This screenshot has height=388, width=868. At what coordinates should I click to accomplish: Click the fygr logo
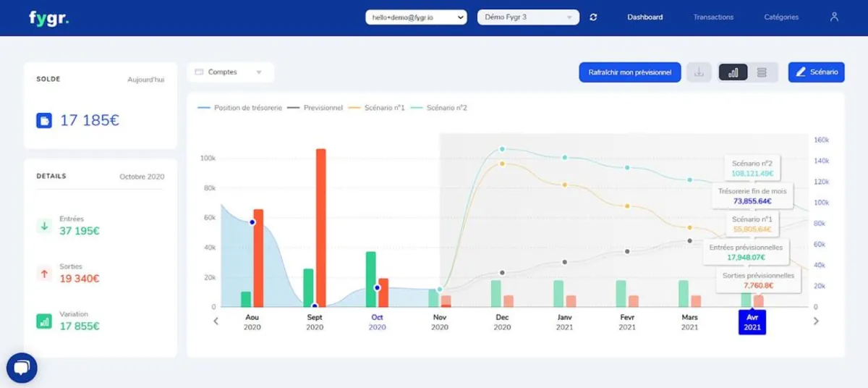click(x=48, y=18)
